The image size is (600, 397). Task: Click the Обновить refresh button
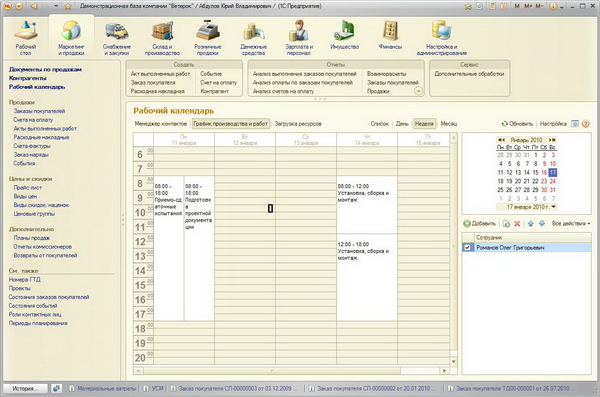(517, 124)
